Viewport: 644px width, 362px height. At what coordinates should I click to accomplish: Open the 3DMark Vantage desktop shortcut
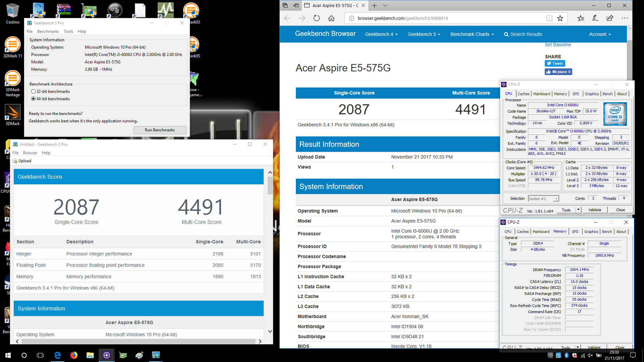pyautogui.click(x=12, y=83)
